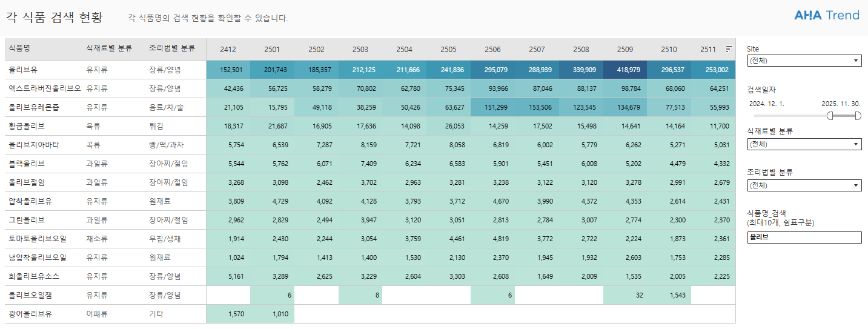The width and height of the screenshot is (868, 329).
Task: Open the Site filter dropdown
Action: (x=804, y=61)
